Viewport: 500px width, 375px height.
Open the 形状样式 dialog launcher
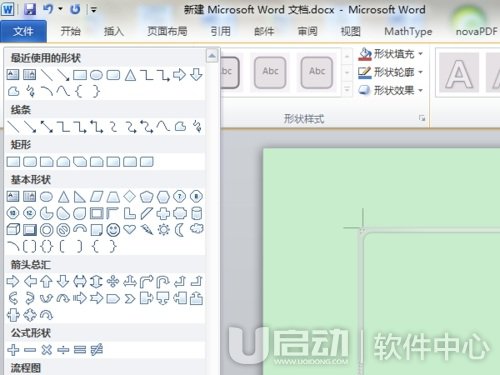[x=422, y=118]
